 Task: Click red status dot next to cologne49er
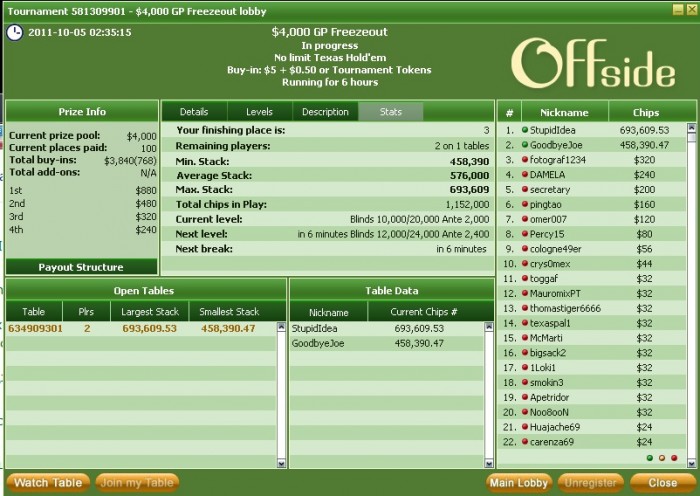click(525, 249)
